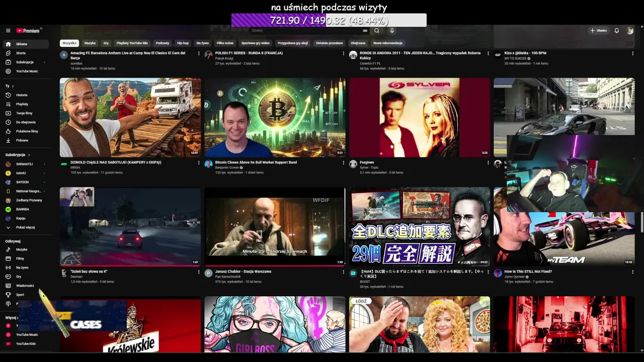
Task: Open YouTube Music in upper sidebar
Action: (27, 71)
